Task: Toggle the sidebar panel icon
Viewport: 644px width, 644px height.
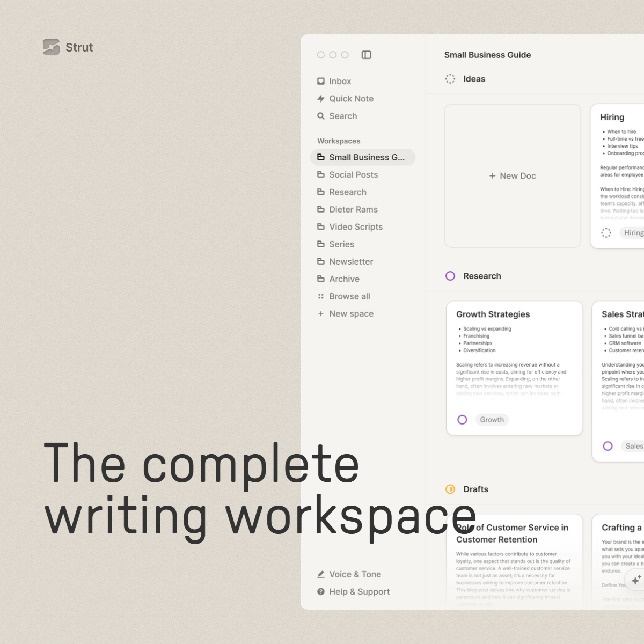Action: click(x=367, y=55)
